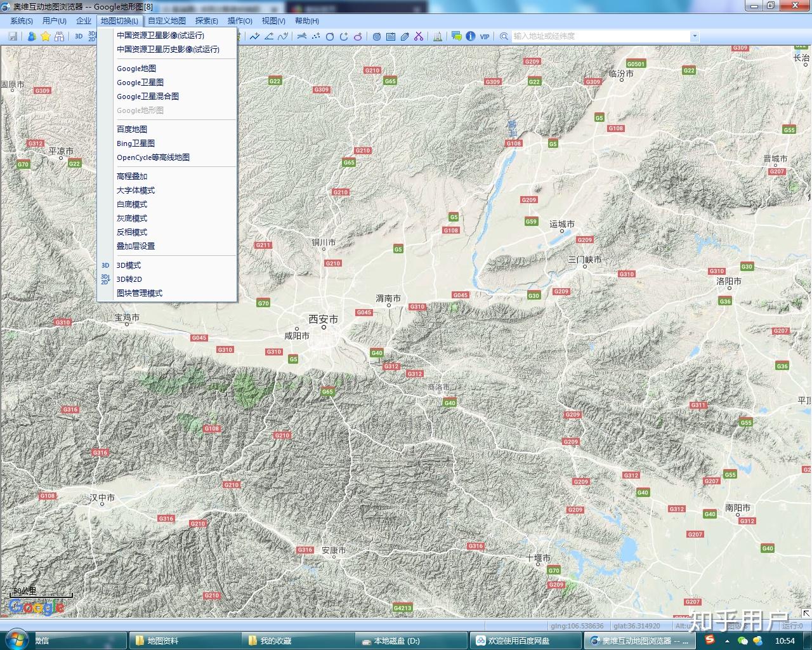812x650 pixels.
Task: Open the 企业 menu
Action: pos(84,21)
